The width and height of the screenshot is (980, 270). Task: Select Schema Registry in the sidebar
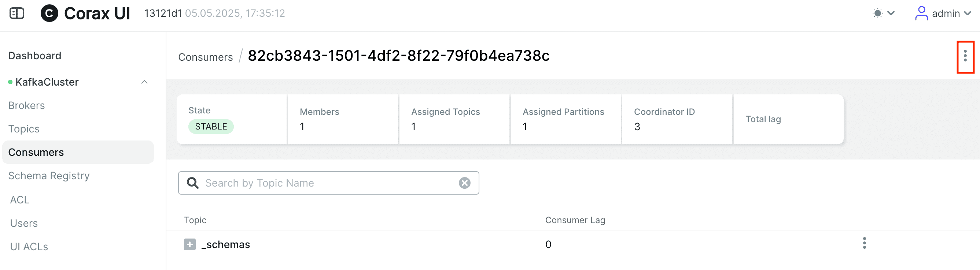click(x=49, y=176)
